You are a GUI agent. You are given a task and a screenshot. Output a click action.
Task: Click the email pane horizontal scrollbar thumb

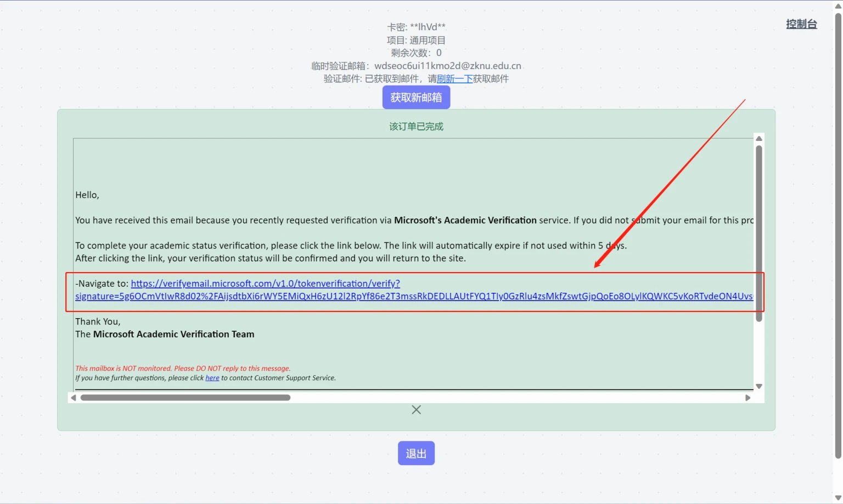[186, 398]
